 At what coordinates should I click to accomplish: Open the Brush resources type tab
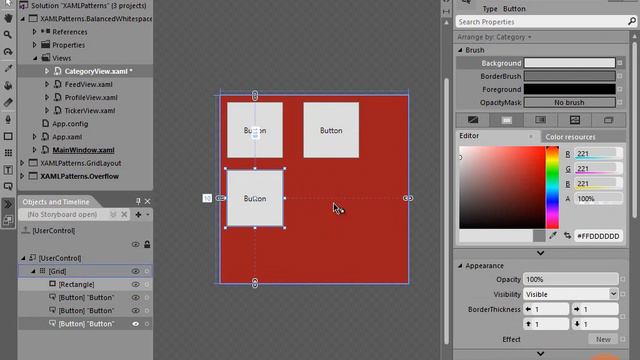(609, 120)
